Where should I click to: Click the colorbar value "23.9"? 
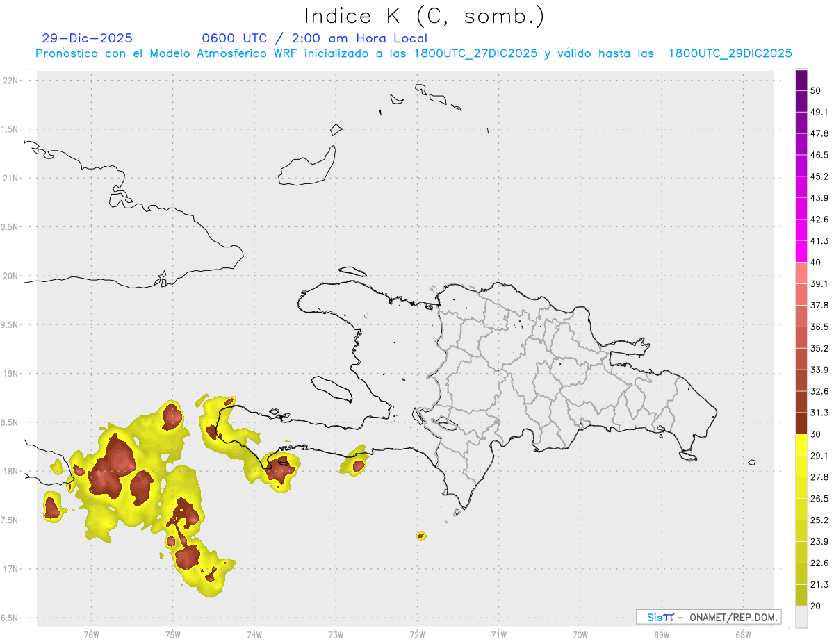pyautogui.click(x=819, y=542)
